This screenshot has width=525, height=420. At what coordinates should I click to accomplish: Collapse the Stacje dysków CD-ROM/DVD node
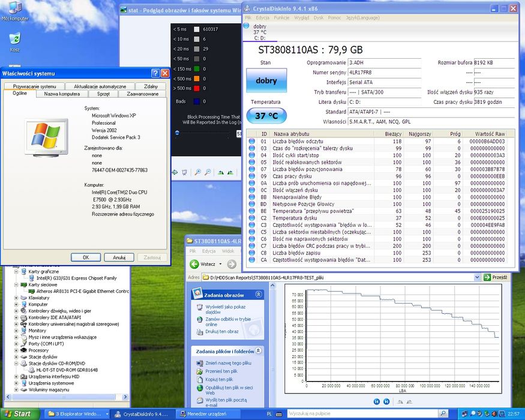click(x=16, y=364)
